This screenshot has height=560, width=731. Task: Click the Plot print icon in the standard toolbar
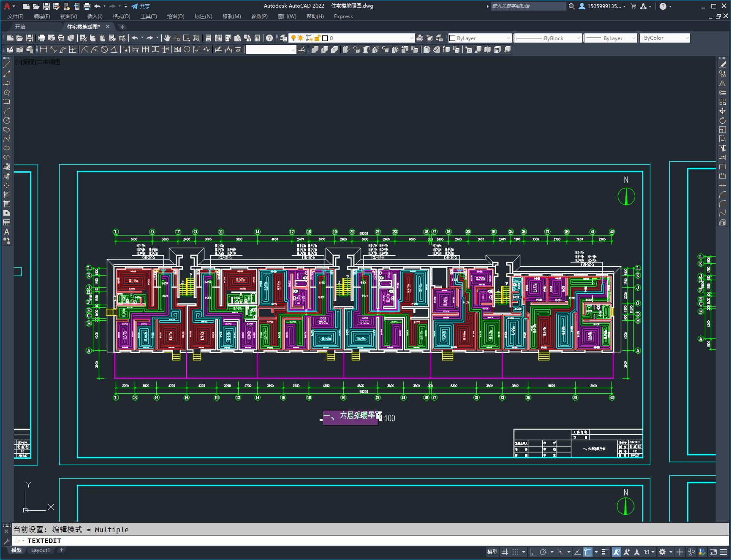pos(41,38)
